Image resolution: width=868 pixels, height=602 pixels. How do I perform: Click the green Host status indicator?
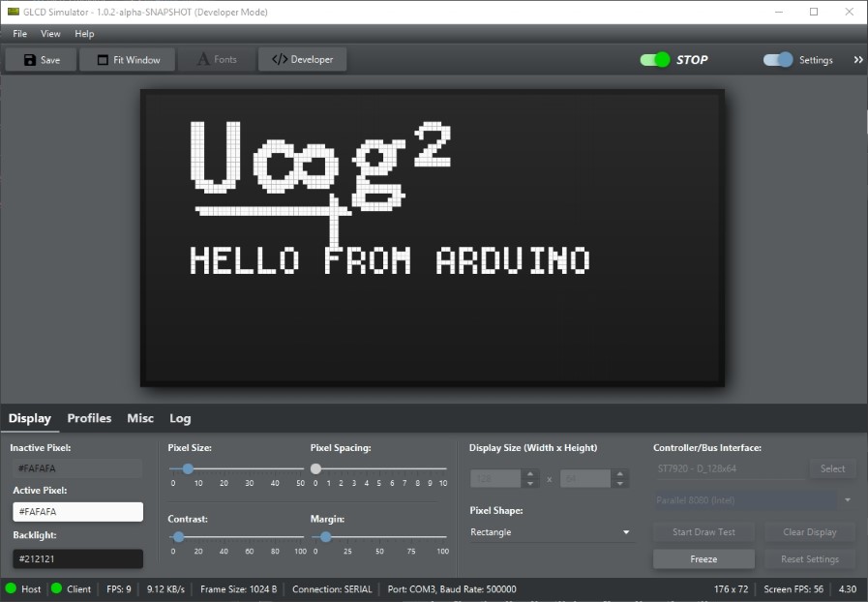coord(11,588)
